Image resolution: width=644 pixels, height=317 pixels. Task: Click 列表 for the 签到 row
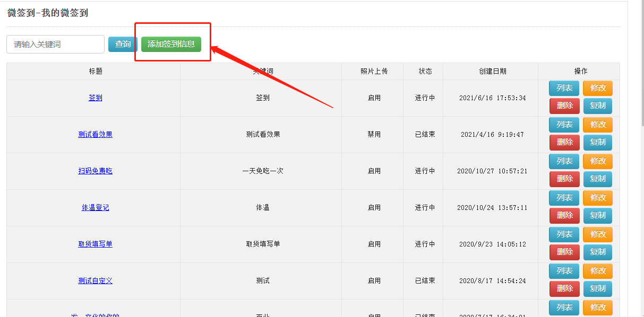[564, 88]
